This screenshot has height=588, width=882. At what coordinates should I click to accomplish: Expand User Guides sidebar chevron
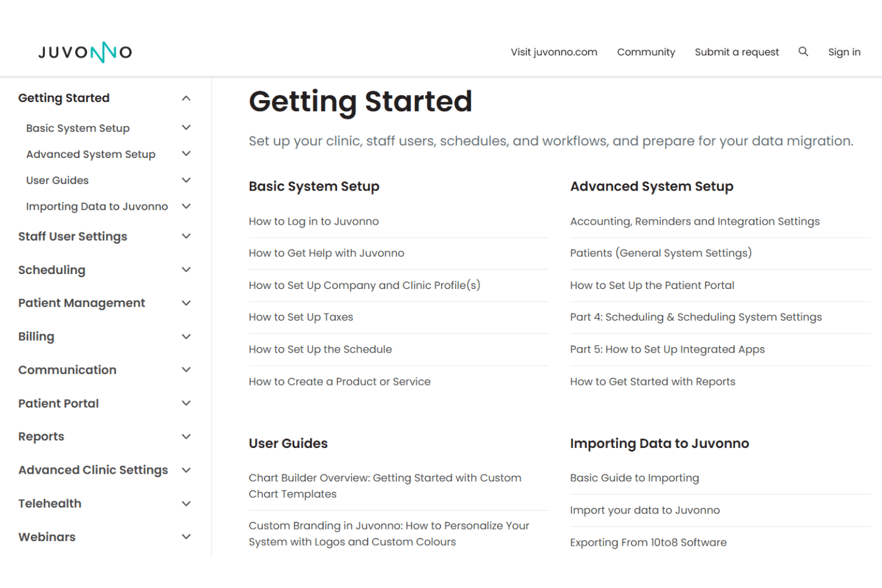click(x=186, y=180)
